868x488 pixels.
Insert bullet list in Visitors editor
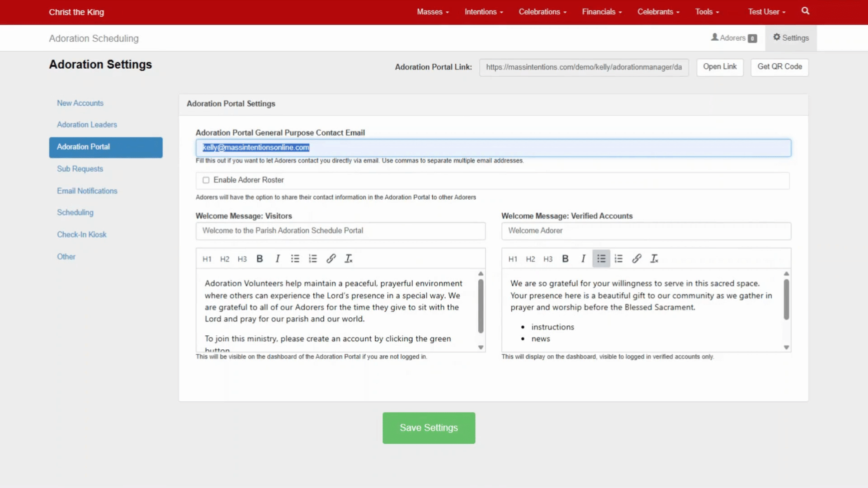(x=295, y=259)
